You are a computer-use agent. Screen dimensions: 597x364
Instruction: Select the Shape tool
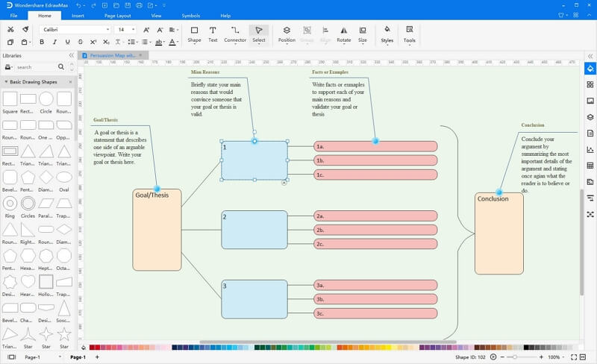tap(194, 34)
